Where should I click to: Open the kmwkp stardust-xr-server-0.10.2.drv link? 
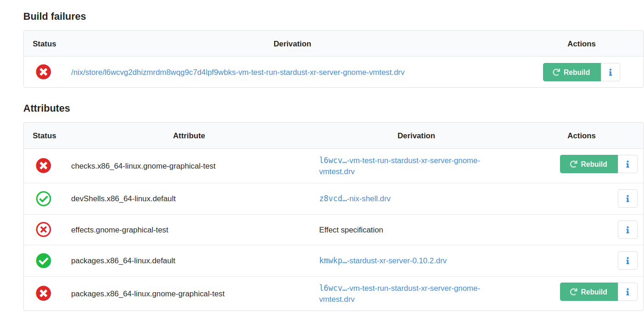(x=383, y=260)
